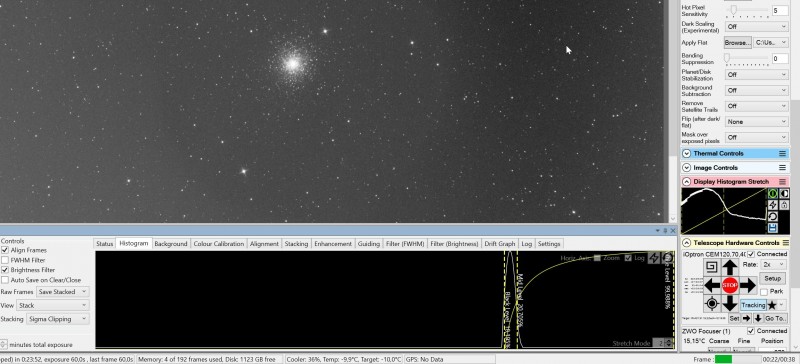Click the padlock icon in Display Histogram Stretch
This screenshot has width=800, height=364.
point(784,205)
